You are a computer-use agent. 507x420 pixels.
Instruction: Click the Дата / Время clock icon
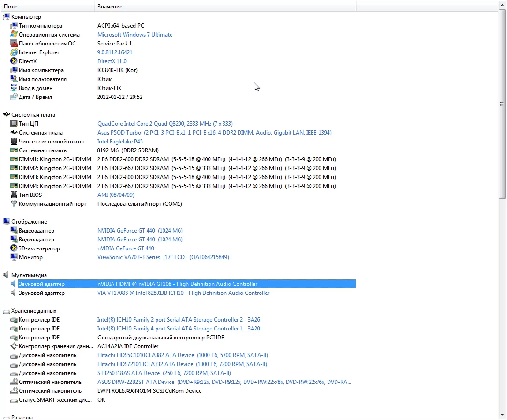[x=14, y=97]
